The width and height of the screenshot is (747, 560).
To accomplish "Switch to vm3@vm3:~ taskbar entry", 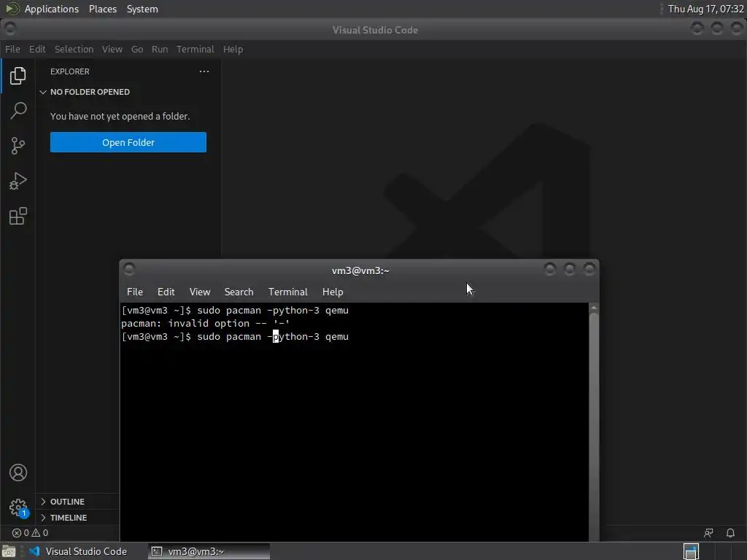I will [x=209, y=551].
